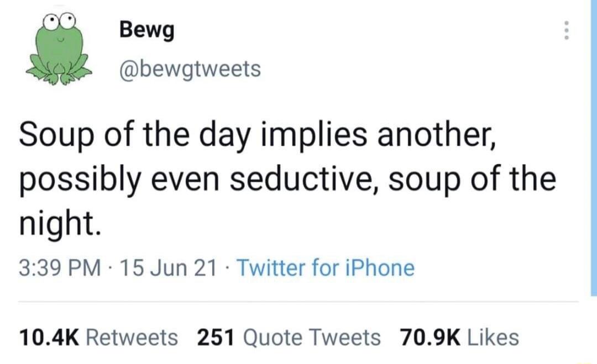597x364 pixels.
Task: Click the separator line above engagement stats
Action: pyautogui.click(x=298, y=302)
